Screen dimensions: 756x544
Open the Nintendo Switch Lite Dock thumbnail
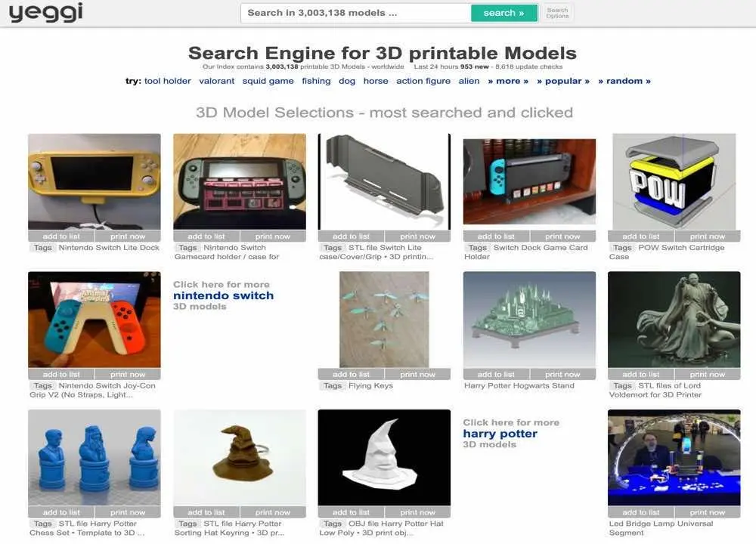click(x=94, y=181)
